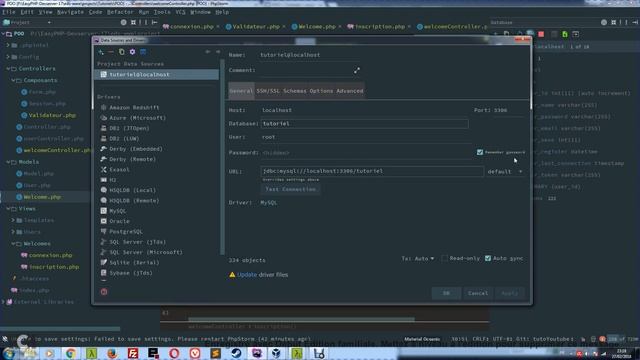Click the blue icon after the dialog gear
Image resolution: width=640 pixels, height=360 pixels.
143,52
